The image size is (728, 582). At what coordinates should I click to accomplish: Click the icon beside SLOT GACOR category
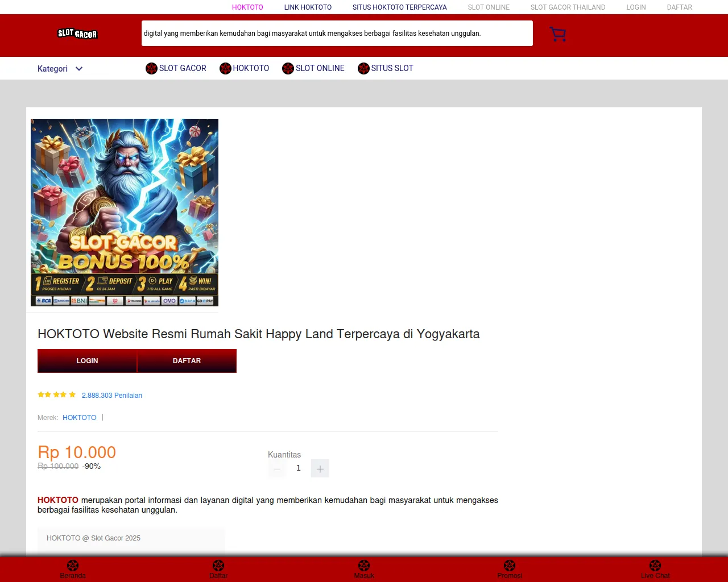(151, 69)
